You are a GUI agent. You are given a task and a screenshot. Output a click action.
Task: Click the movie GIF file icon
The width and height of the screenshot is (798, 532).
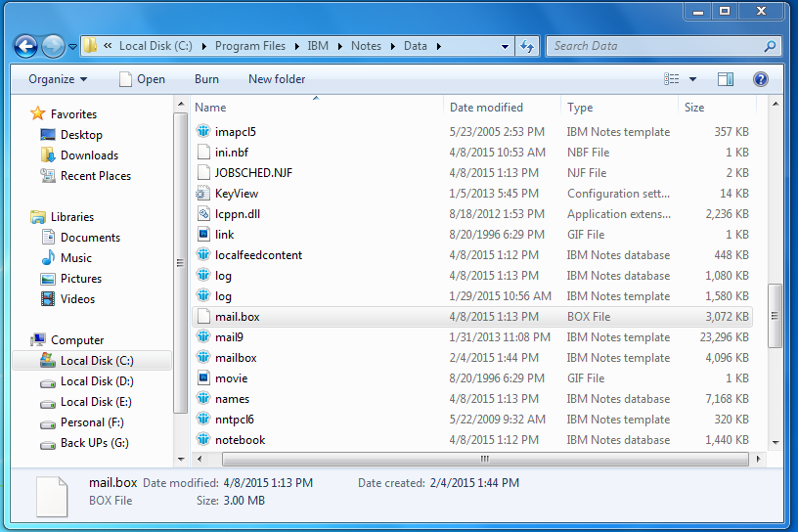[203, 378]
